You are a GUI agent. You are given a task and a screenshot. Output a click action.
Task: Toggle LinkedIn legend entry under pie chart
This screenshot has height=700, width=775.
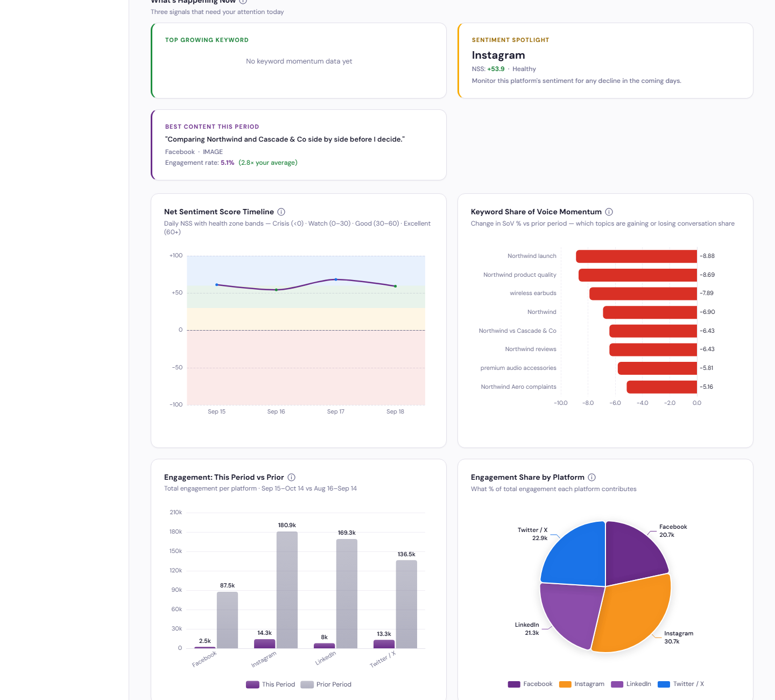pyautogui.click(x=631, y=684)
